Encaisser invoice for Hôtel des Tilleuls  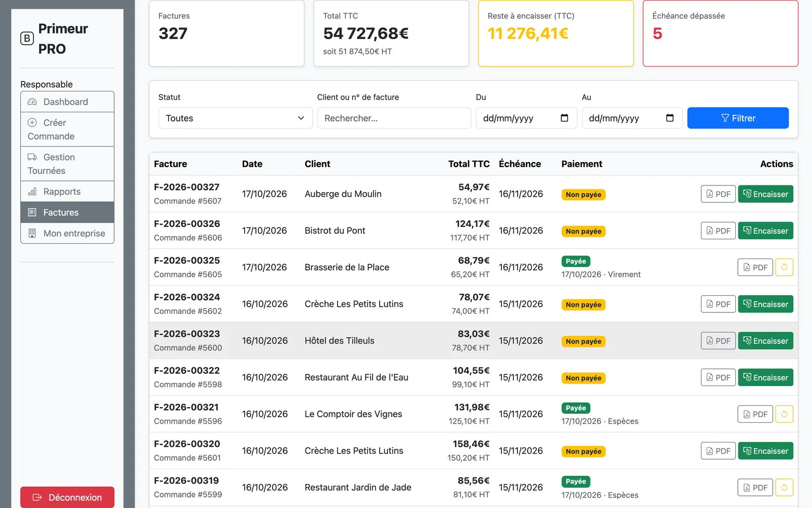tap(765, 341)
